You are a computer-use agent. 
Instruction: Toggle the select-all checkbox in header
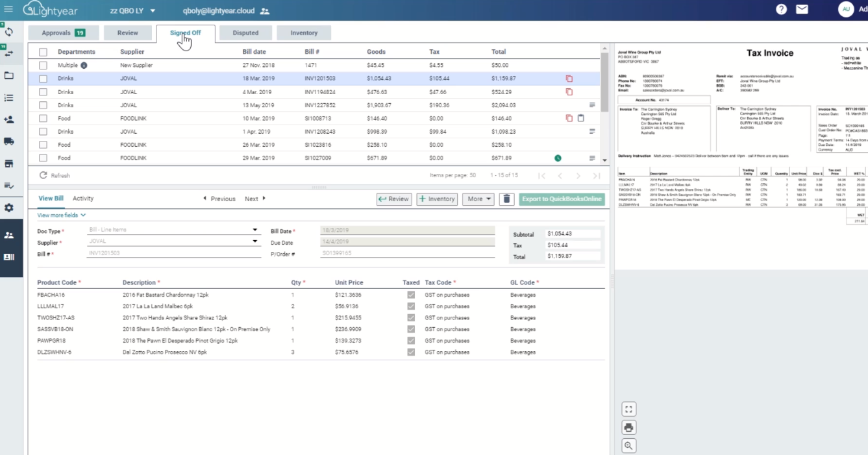[43, 52]
